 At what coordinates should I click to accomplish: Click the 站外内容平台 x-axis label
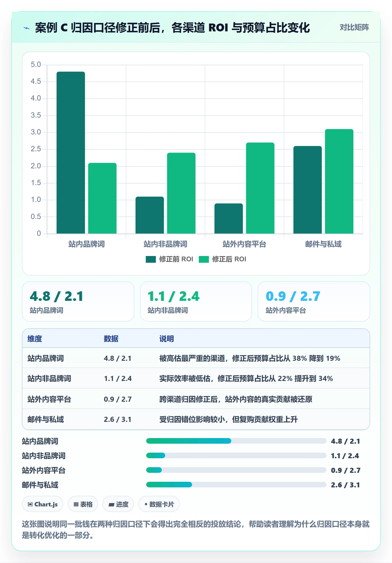[244, 244]
